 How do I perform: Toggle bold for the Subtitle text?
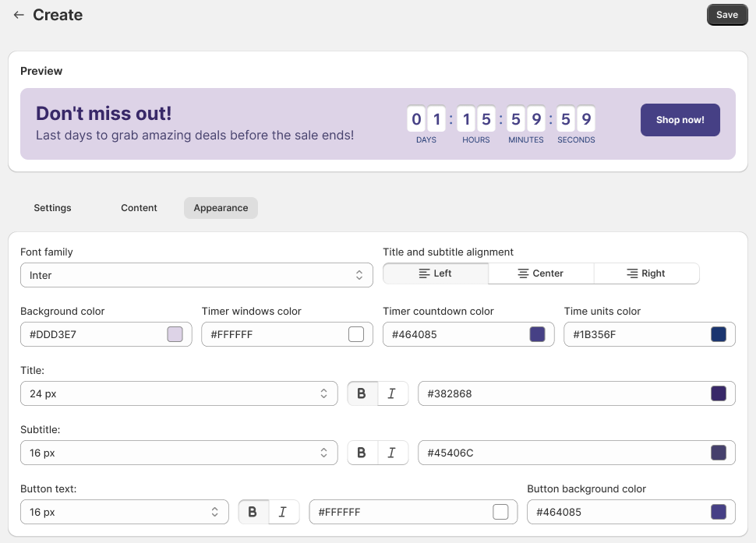(x=362, y=453)
